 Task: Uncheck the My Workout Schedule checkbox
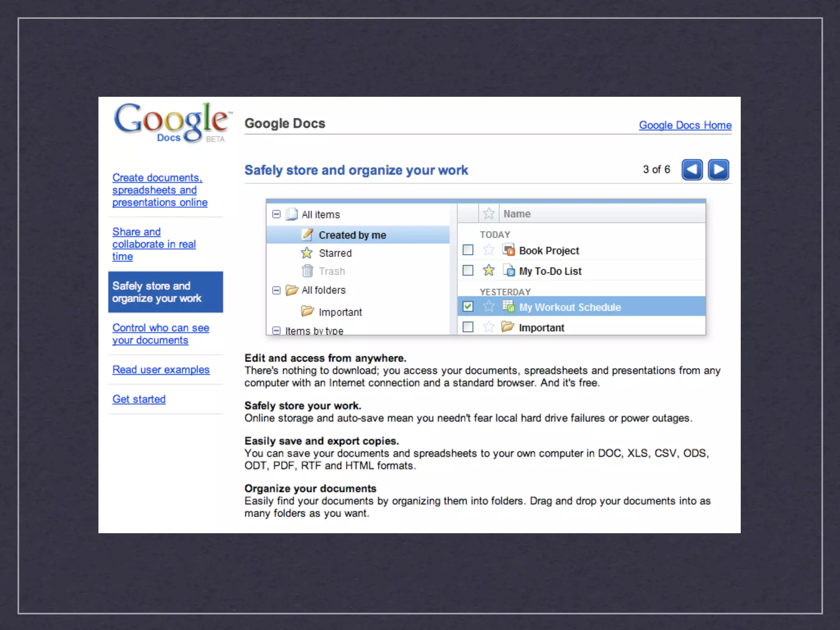click(x=468, y=306)
